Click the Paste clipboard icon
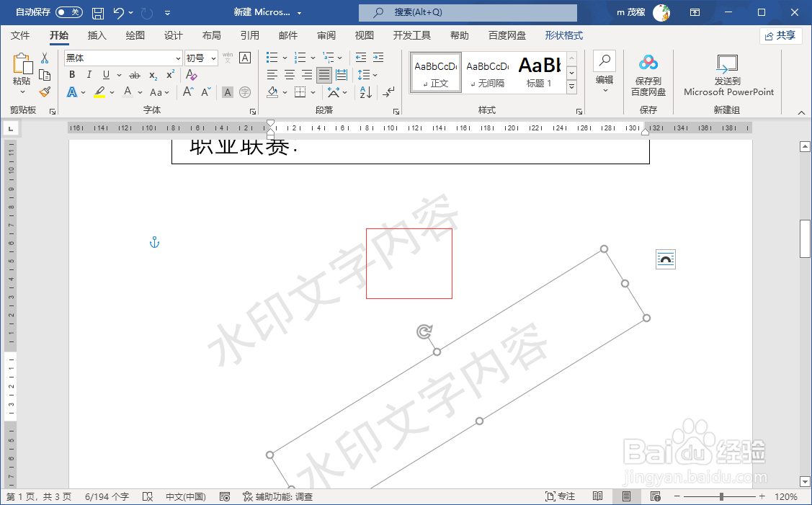 [x=22, y=63]
